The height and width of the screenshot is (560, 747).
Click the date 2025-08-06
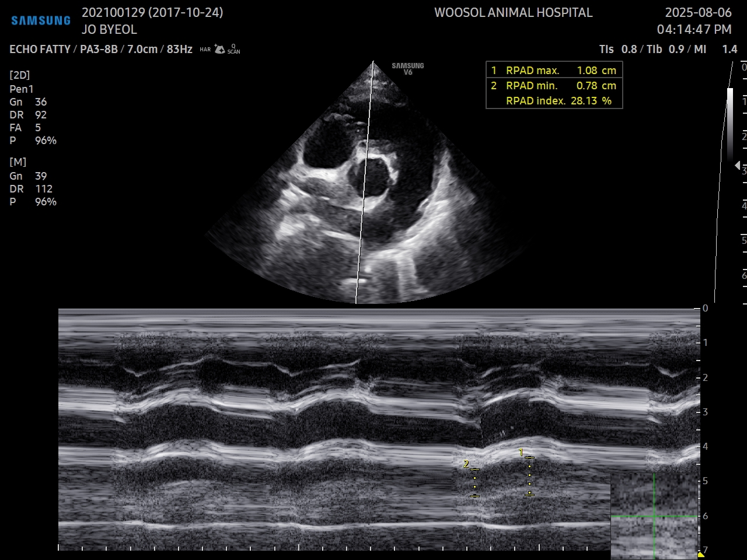click(x=699, y=13)
